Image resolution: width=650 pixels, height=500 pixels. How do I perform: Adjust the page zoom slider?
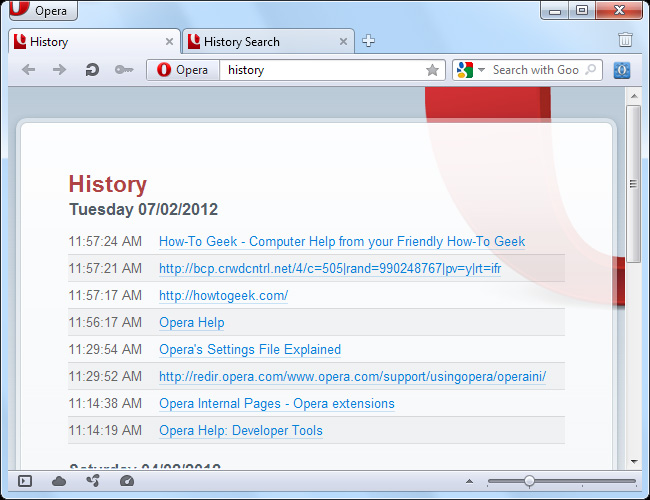[529, 481]
